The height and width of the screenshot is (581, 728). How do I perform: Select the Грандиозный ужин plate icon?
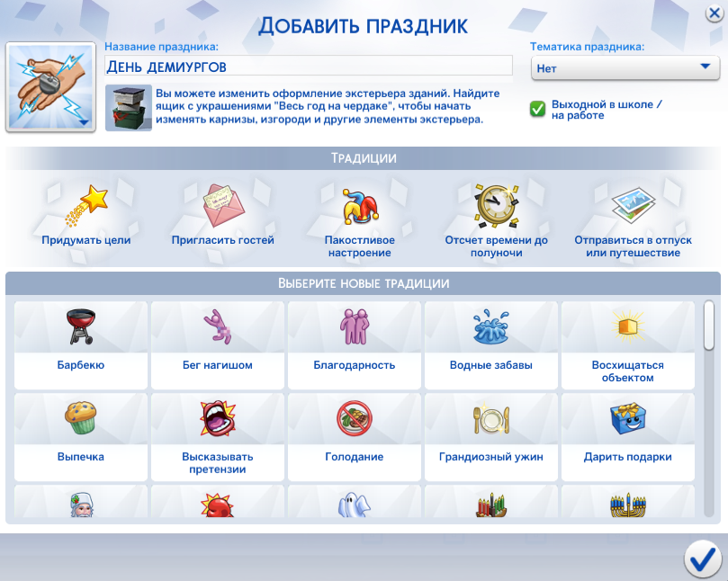[490, 417]
